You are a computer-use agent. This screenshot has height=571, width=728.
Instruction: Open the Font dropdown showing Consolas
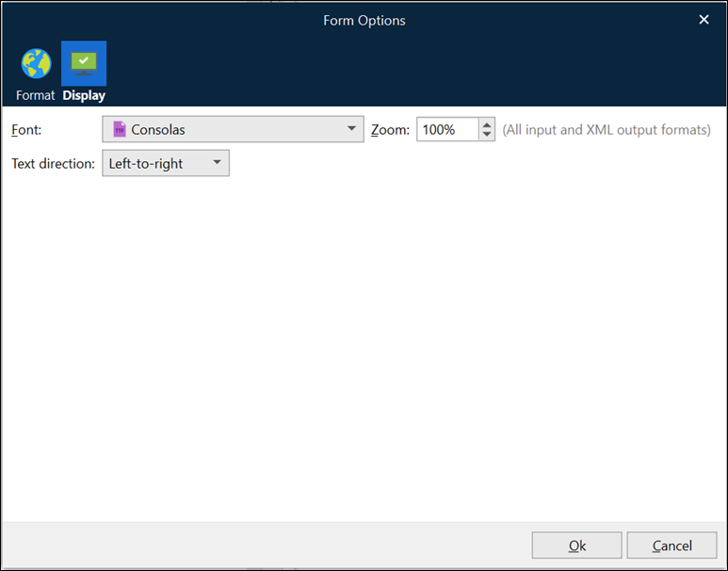pyautogui.click(x=233, y=129)
